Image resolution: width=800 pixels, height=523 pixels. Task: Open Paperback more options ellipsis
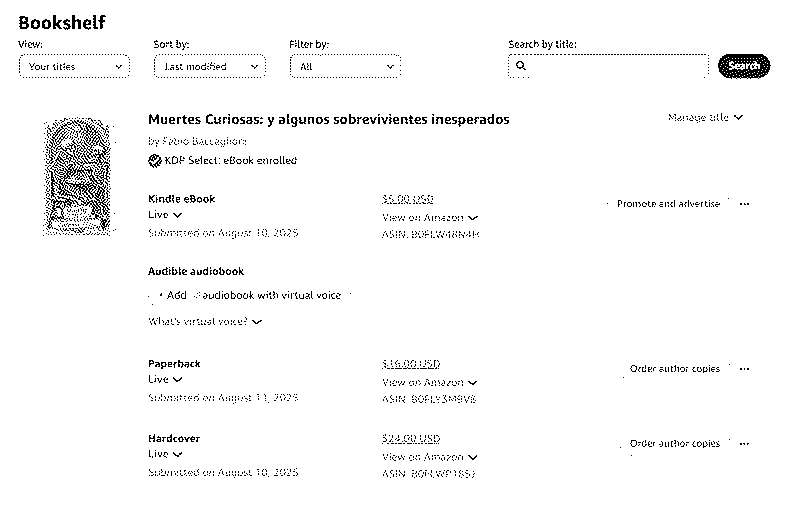tap(744, 369)
